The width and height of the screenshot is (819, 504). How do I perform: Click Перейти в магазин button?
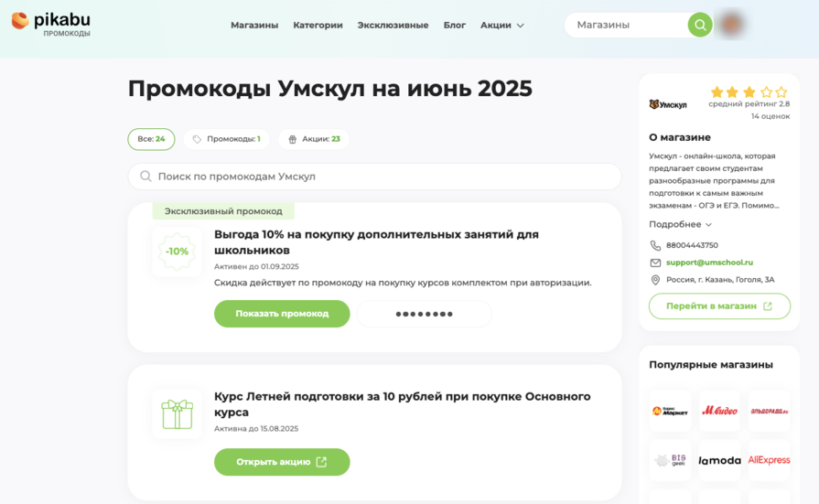click(x=719, y=306)
